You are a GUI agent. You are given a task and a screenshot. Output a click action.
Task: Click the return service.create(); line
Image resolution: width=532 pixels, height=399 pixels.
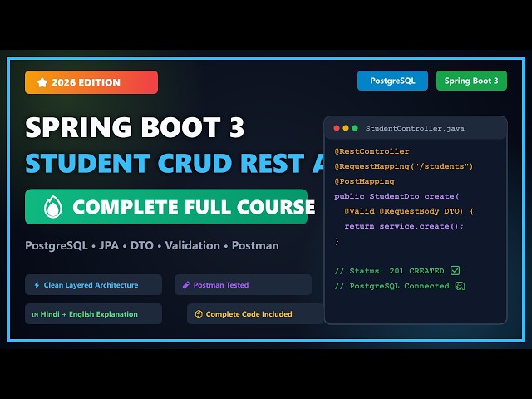point(404,226)
